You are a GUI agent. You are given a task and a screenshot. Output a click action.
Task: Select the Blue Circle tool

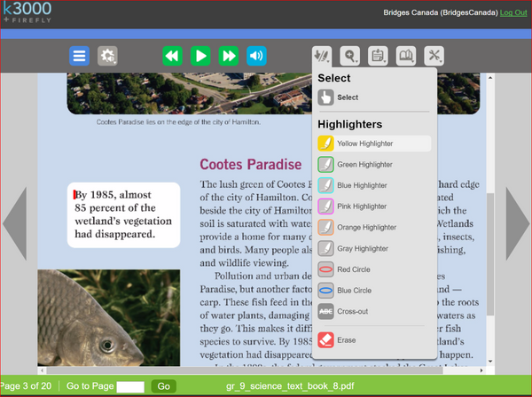374,291
